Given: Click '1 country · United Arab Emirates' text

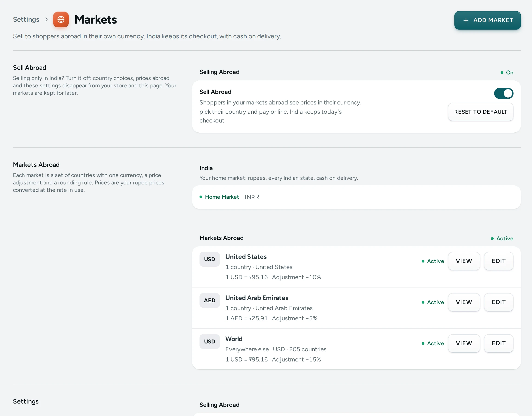Looking at the screenshot, I should click(269, 308).
